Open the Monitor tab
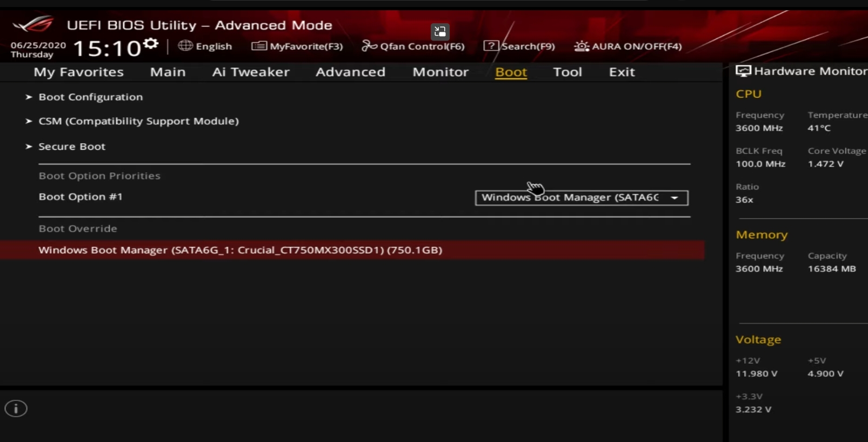The width and height of the screenshot is (868, 442). [440, 72]
